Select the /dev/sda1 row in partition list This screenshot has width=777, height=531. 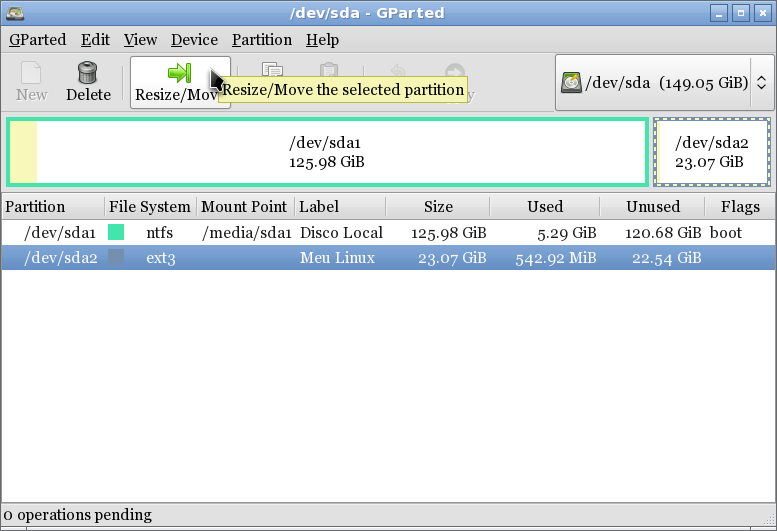388,233
